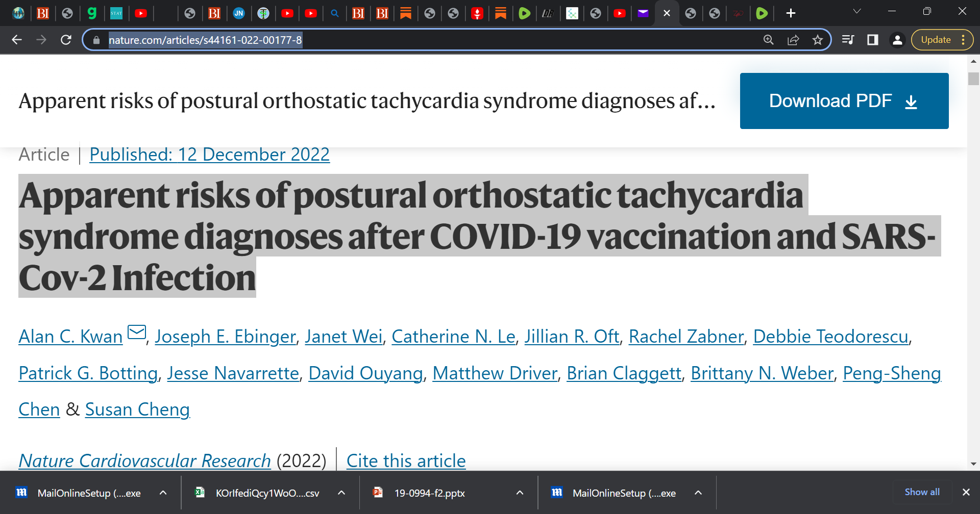Navigate forward using the forward arrow
The height and width of the screenshot is (514, 980).
tap(41, 39)
